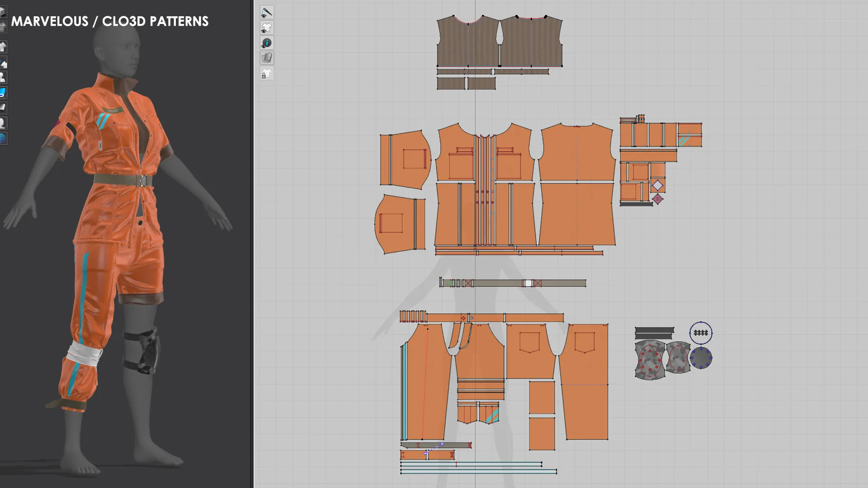This screenshot has height=488, width=868.
Task: Select the pants leg pattern with teal stripe
Action: (x=426, y=382)
